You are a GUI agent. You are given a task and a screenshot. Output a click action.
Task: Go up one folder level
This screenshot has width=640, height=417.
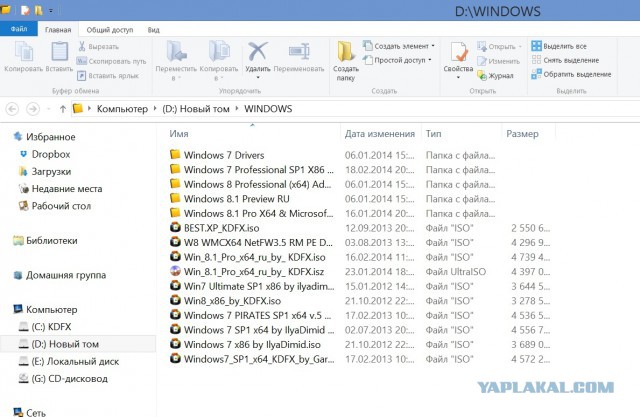point(62,109)
